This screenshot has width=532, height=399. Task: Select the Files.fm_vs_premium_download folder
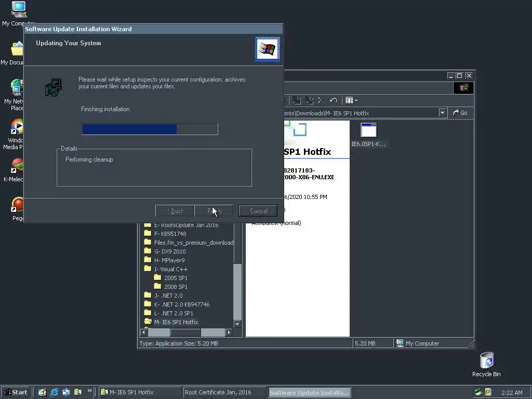(x=193, y=243)
